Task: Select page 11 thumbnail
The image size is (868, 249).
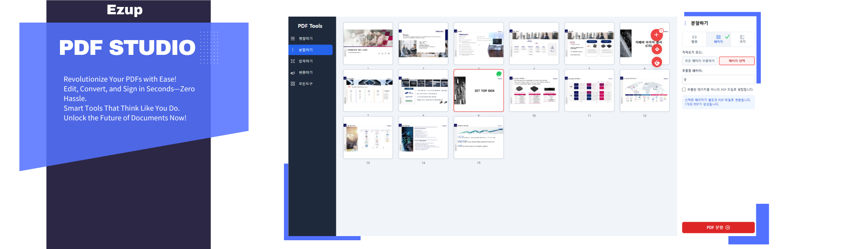Action: point(590,90)
